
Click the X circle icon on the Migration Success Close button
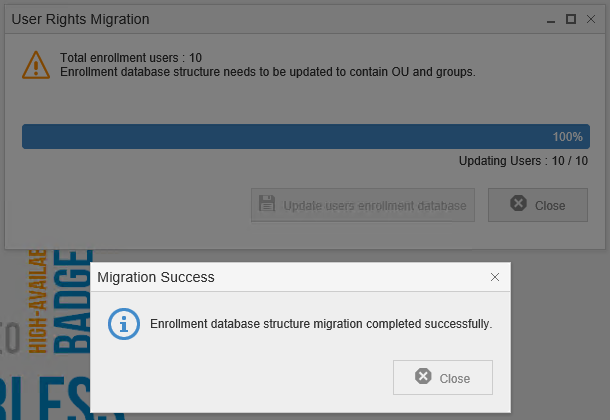point(423,377)
